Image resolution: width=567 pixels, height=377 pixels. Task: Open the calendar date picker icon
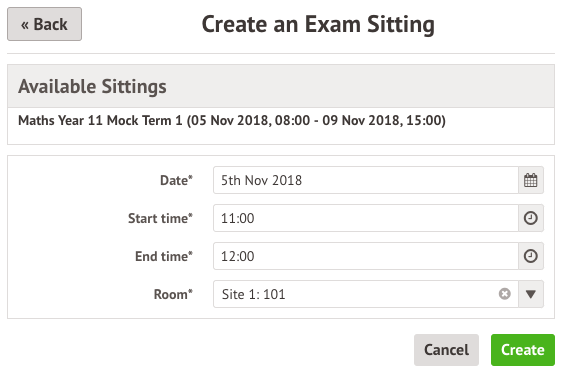(x=530, y=180)
